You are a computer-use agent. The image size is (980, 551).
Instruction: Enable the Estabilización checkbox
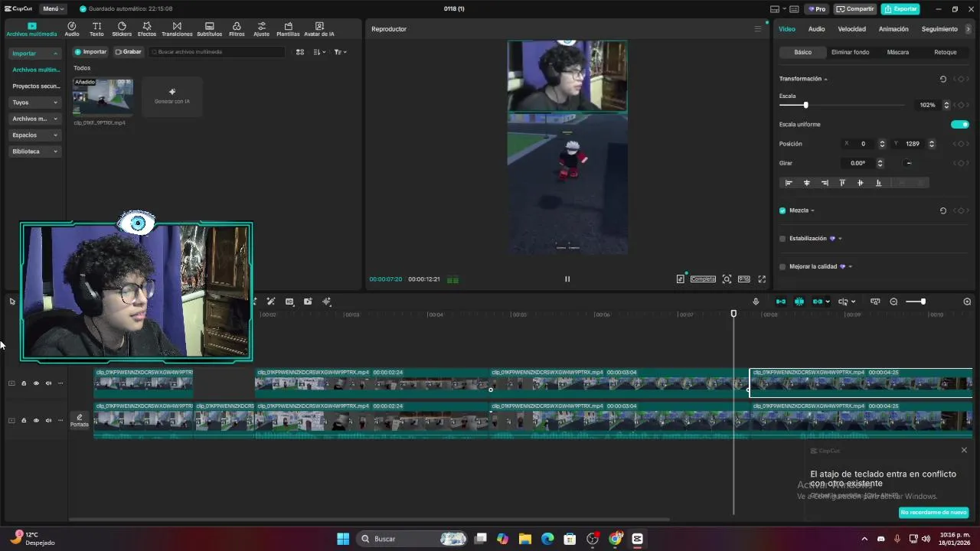point(782,239)
